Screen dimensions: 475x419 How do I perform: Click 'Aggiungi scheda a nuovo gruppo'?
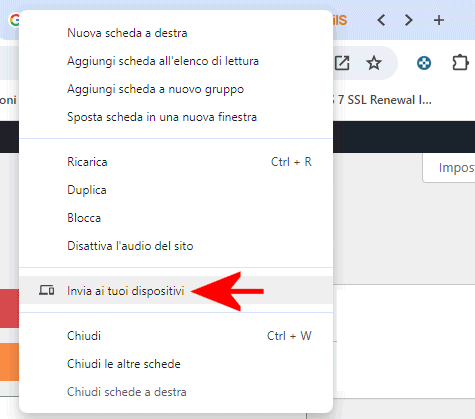[x=176, y=89]
